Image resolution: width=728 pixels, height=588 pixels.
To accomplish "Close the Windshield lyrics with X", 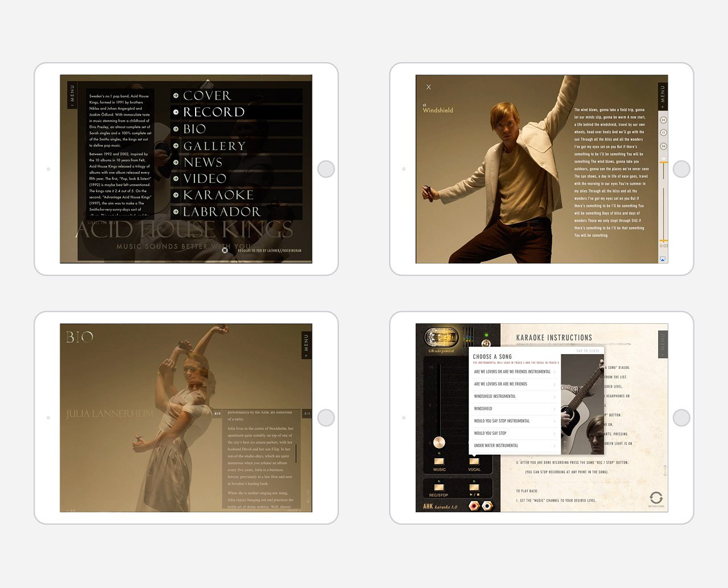I will click(429, 87).
